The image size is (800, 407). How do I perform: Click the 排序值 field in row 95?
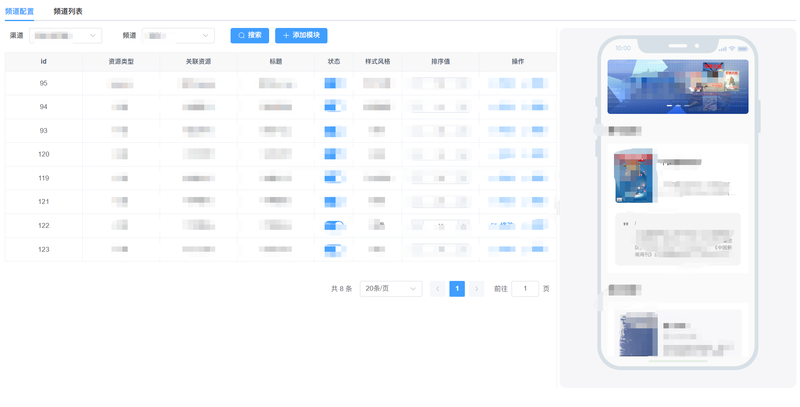click(440, 83)
